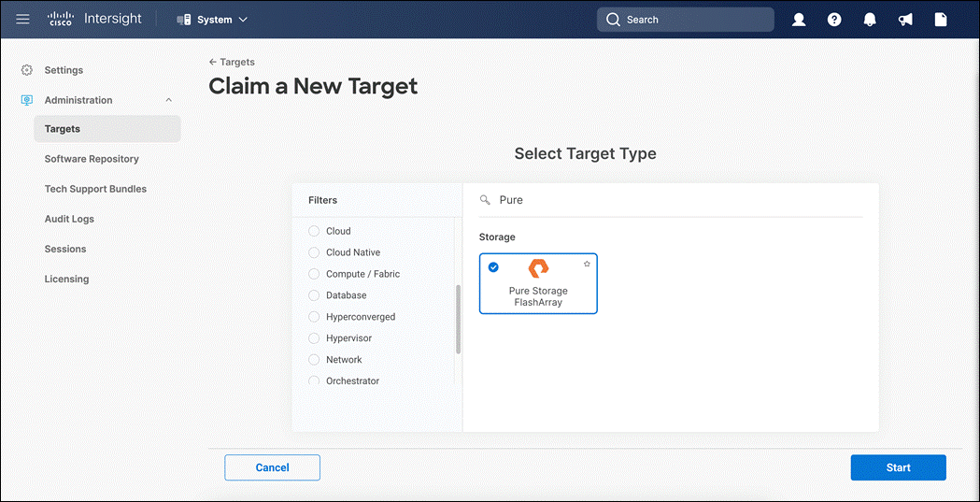980x502 pixels.
Task: Click the Start button
Action: click(898, 467)
